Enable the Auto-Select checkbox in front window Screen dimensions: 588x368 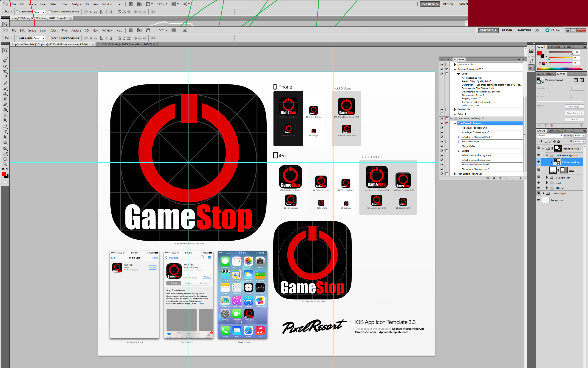point(17,38)
